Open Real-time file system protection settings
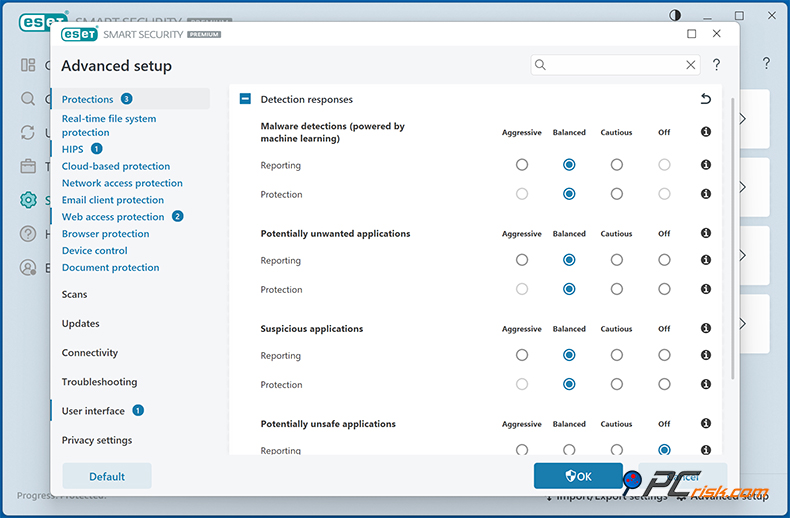This screenshot has width=790, height=518. point(109,125)
